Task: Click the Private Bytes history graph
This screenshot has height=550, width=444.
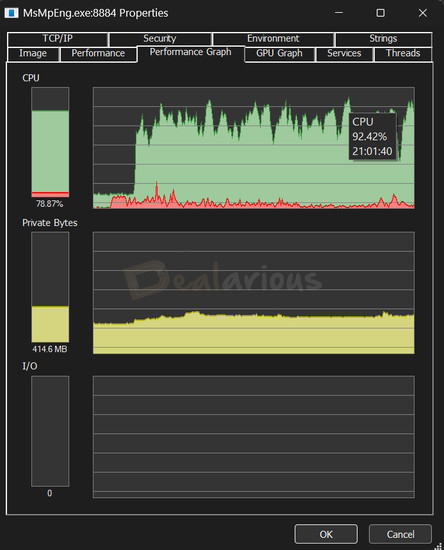Action: (x=254, y=293)
